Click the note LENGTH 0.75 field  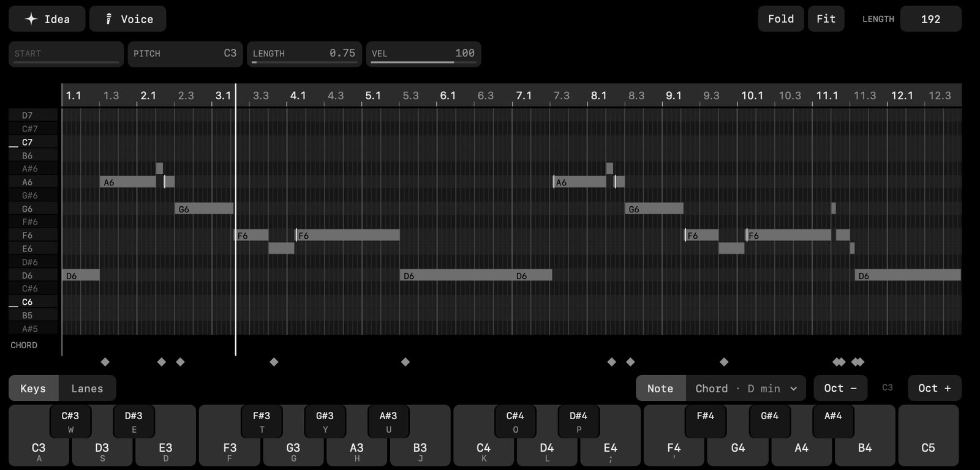click(x=304, y=54)
